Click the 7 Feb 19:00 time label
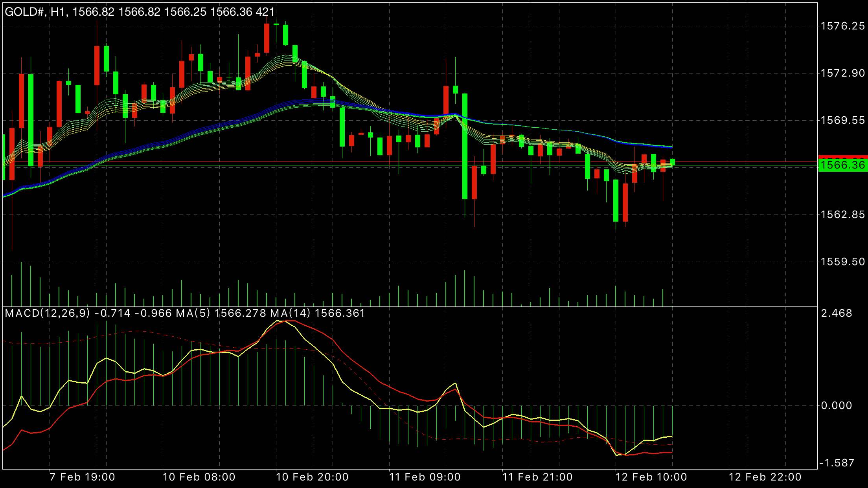868x488 pixels. click(x=82, y=477)
